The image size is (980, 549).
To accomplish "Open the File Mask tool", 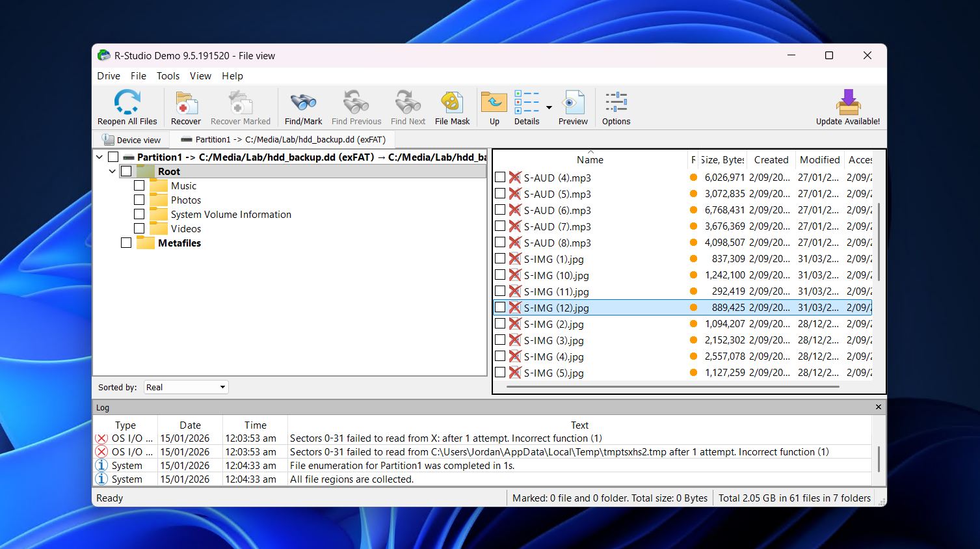I will pyautogui.click(x=451, y=103).
